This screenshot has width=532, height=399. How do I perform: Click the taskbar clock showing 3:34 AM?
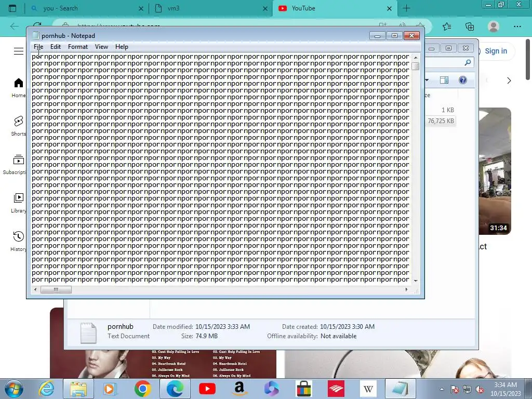click(x=506, y=389)
